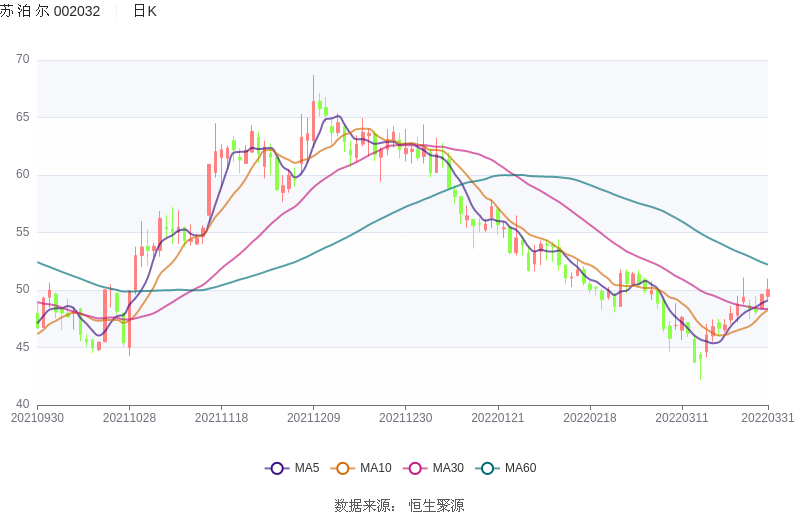Viewport: 800px width, 517px height.
Task: Click the teal MA60 legend circle marker
Action: (x=487, y=468)
